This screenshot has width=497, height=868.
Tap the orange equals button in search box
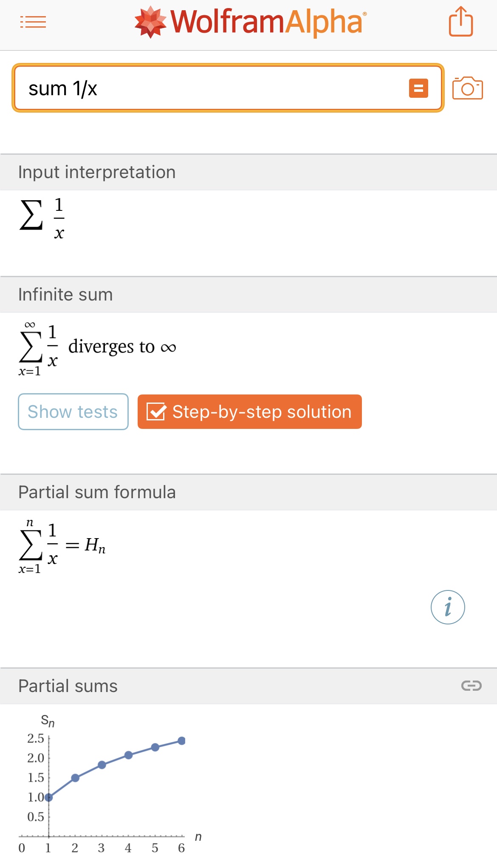point(418,88)
